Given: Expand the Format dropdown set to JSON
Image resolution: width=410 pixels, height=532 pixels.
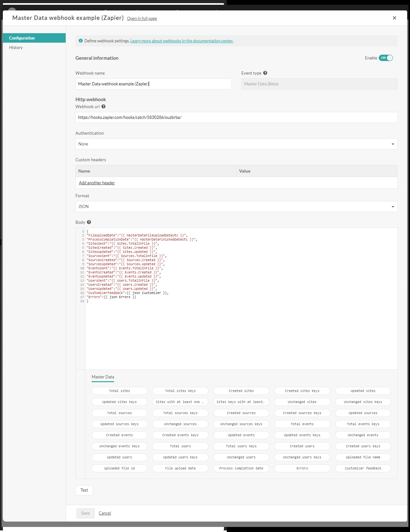Looking at the screenshot, I should tap(236, 206).
